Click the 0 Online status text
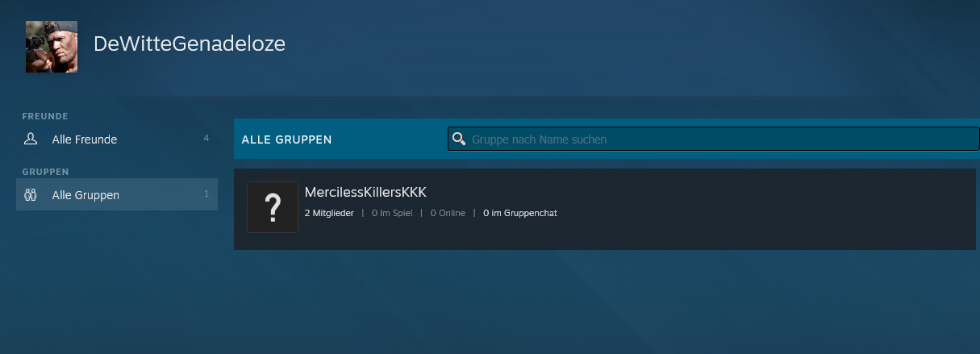This screenshot has height=354, width=980. pyautogui.click(x=448, y=213)
